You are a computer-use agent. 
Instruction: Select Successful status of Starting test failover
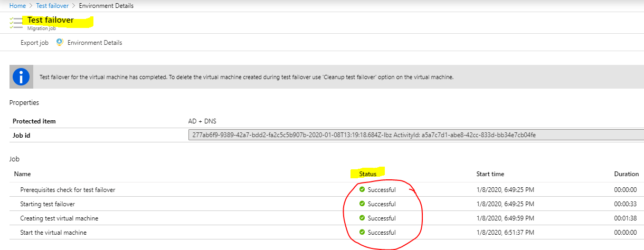click(382, 204)
